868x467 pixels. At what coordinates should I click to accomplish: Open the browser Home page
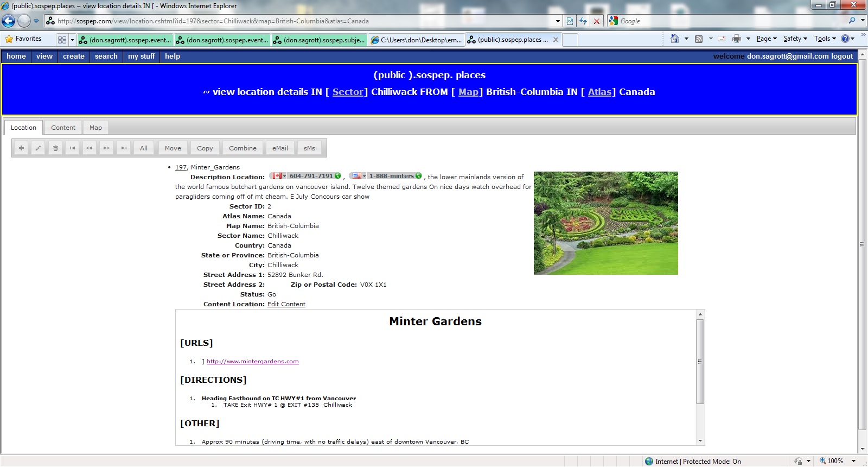point(675,39)
